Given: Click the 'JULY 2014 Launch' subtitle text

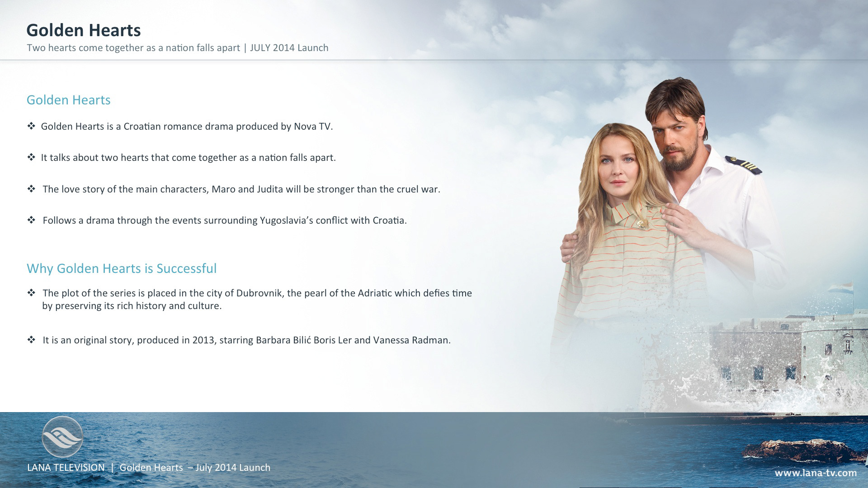Looking at the screenshot, I should point(289,48).
